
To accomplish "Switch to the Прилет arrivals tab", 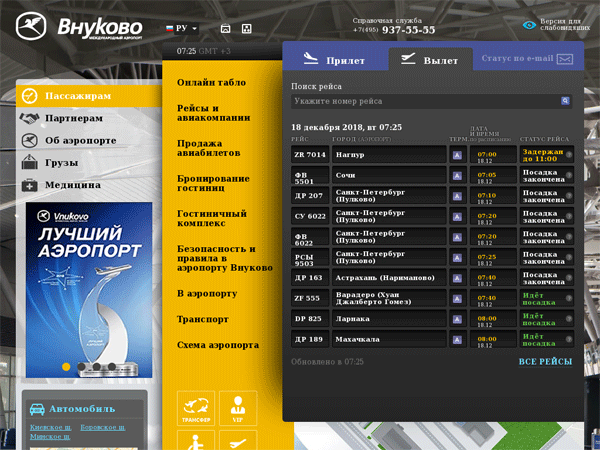I will tap(335, 60).
